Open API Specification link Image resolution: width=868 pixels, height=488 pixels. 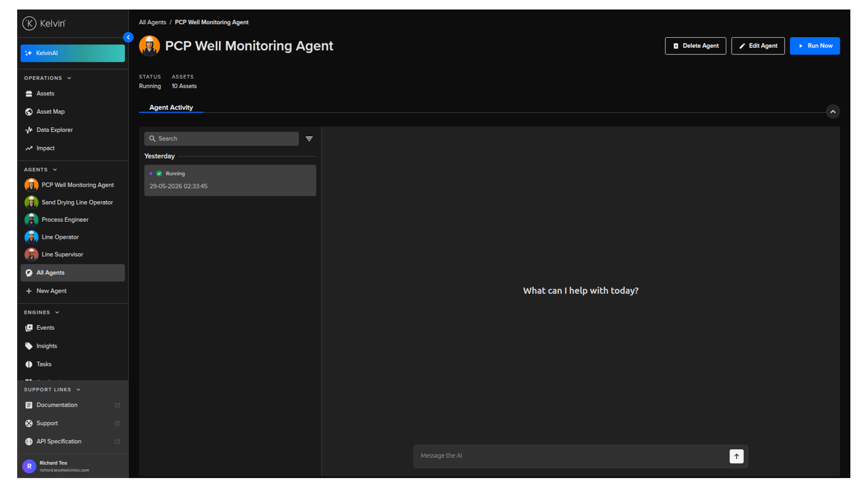[x=72, y=441]
